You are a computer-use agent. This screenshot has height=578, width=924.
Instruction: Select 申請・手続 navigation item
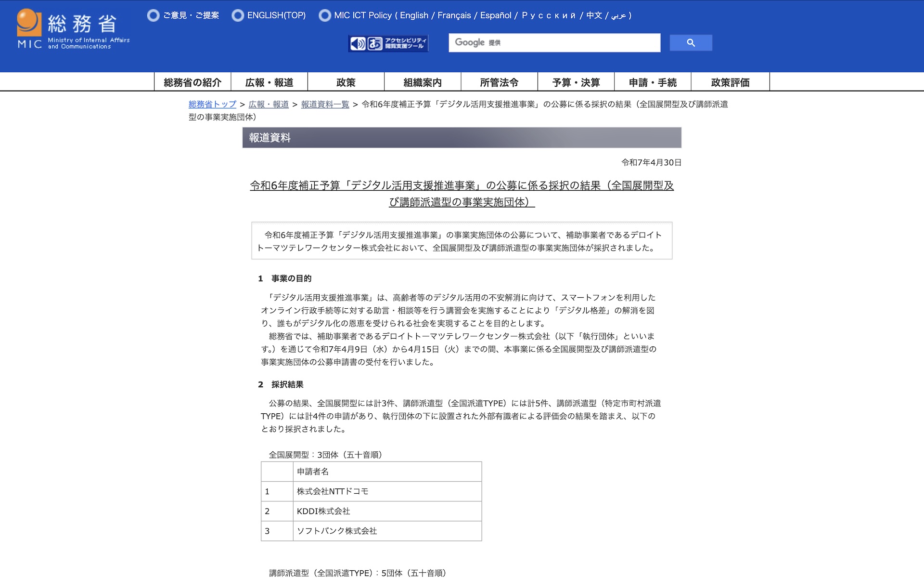pos(653,82)
